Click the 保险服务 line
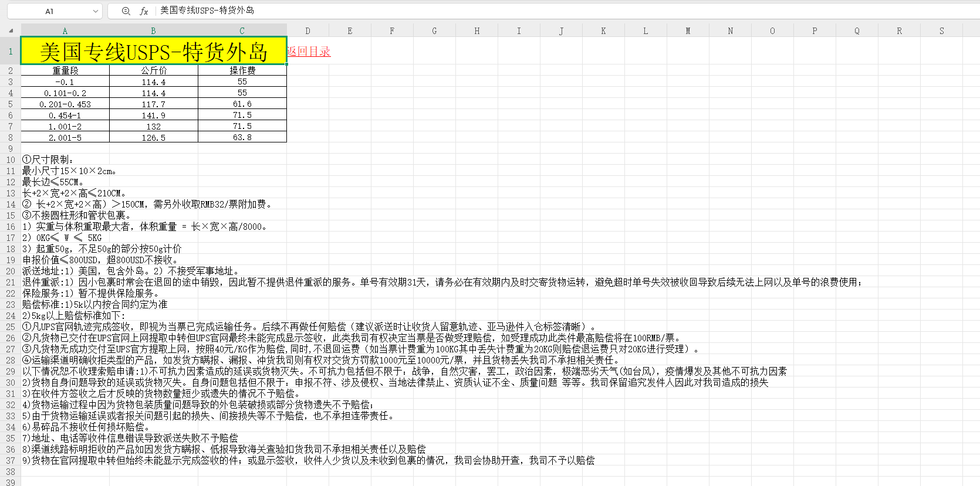Screen dimensions: 980x486 90,293
